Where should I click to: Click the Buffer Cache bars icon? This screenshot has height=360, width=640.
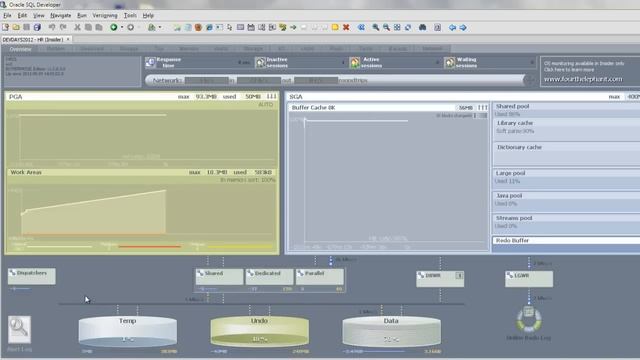click(482, 107)
